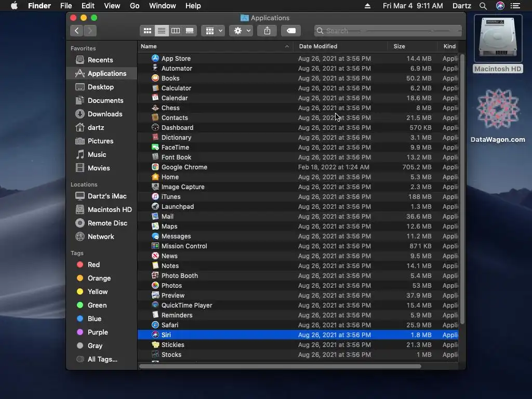Select App Store icon in the list
The width and height of the screenshot is (532, 399).
point(155,58)
